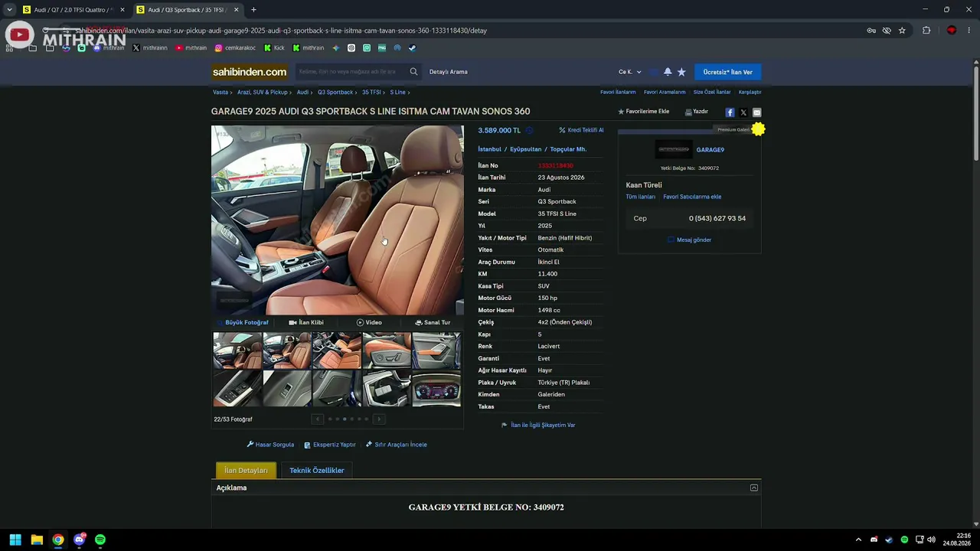
Task: Click the GARAGE9 seller name
Action: point(710,150)
